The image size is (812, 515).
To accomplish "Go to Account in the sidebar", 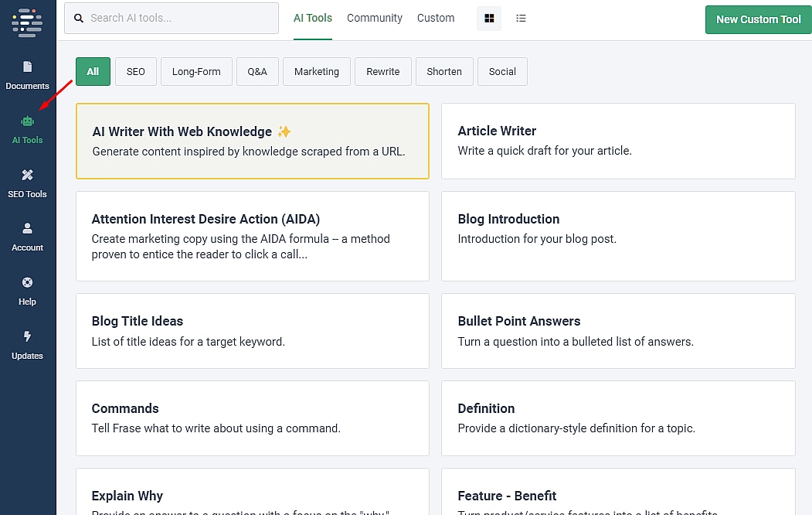I will 28,237.
